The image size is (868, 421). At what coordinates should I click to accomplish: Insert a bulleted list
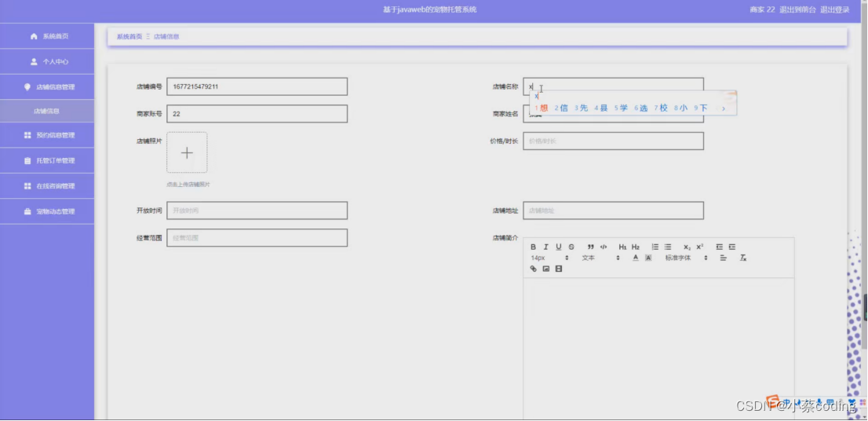coord(668,247)
